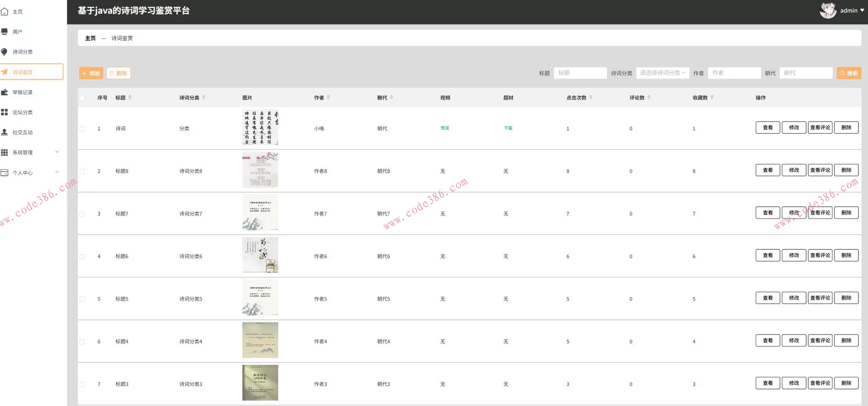Click the 作者 search input field

tap(734, 73)
